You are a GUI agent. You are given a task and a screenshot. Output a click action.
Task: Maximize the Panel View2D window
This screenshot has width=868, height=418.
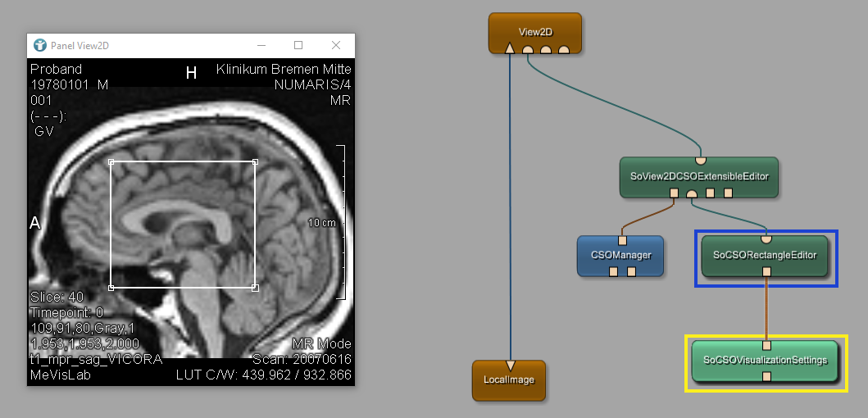point(298,45)
